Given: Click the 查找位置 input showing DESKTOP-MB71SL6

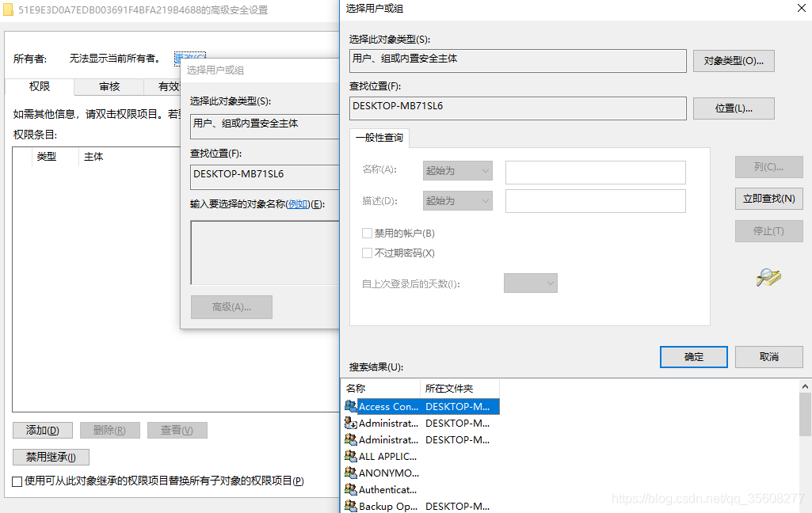Looking at the screenshot, I should pos(515,108).
